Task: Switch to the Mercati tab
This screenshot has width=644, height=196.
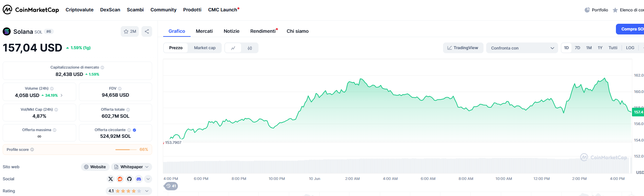Action: pos(204,31)
